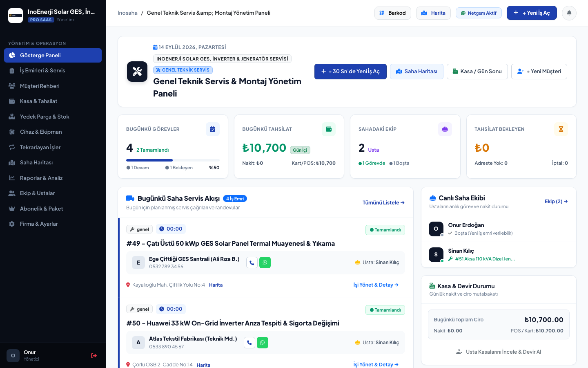Screen dimensions: 588x368
Task: Click + Yeni İş Aç button
Action: click(x=532, y=13)
